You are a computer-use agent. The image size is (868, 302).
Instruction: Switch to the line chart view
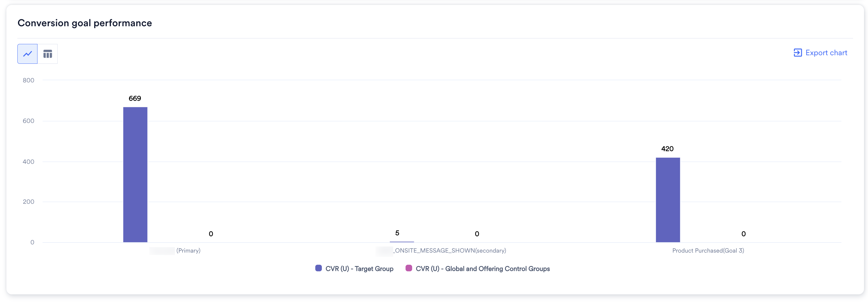pos(27,54)
